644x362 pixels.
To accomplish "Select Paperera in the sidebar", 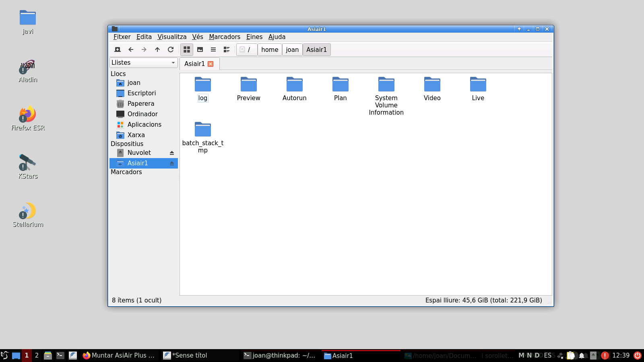I will pos(140,104).
